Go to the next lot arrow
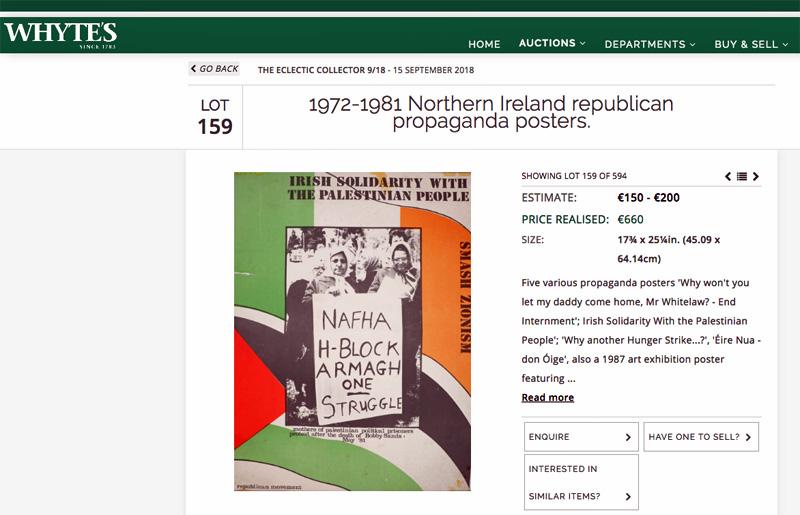800x515 pixels. (756, 177)
